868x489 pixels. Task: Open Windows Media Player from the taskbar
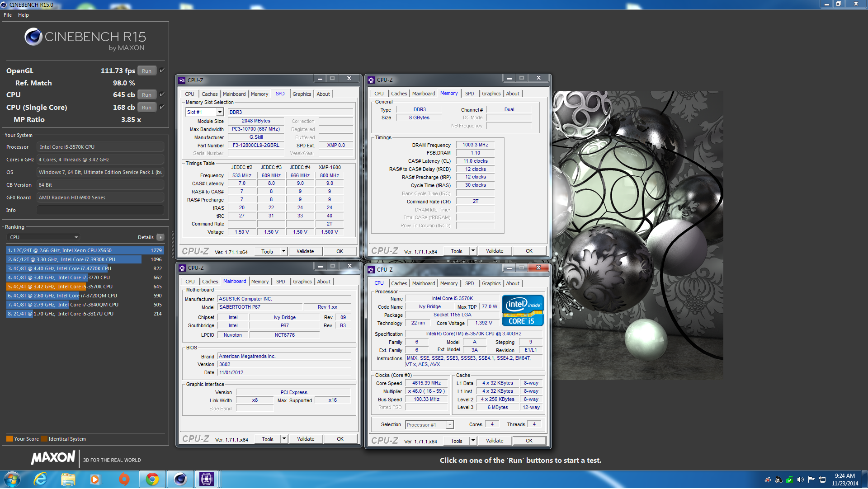pyautogui.click(x=95, y=479)
